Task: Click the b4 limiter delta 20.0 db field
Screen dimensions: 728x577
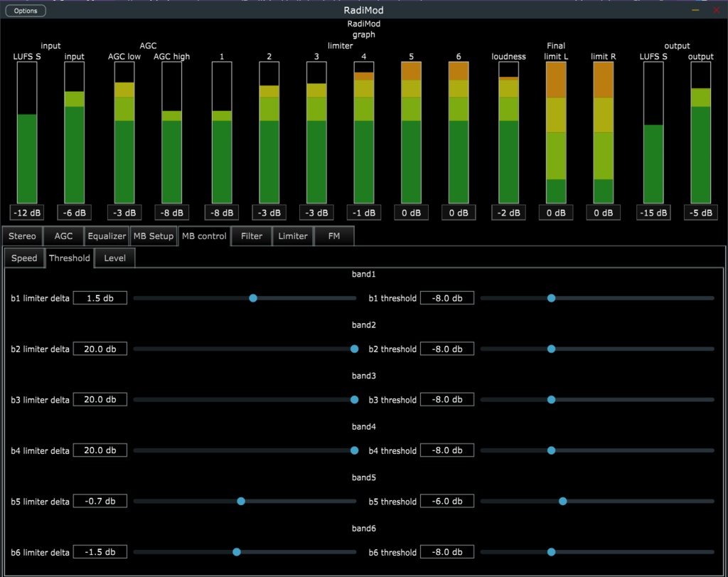Action: pos(100,450)
